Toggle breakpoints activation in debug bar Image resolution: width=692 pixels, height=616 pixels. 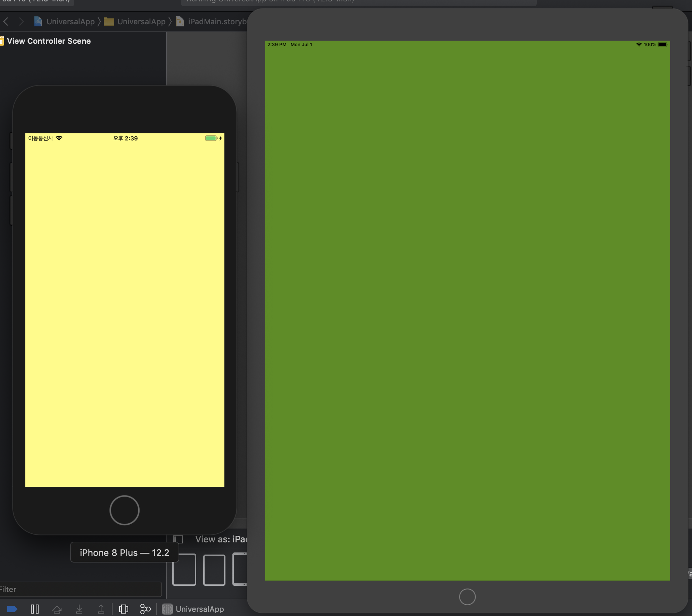coord(12,609)
